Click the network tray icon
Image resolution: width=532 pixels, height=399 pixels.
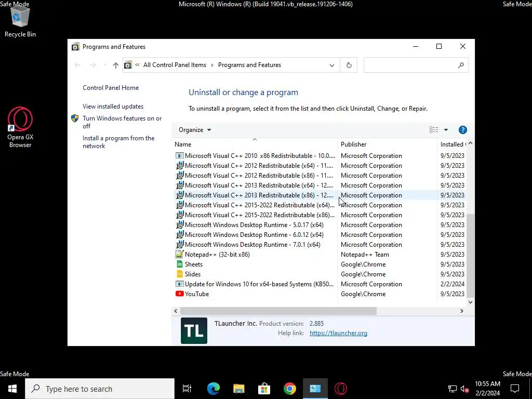pos(453,389)
